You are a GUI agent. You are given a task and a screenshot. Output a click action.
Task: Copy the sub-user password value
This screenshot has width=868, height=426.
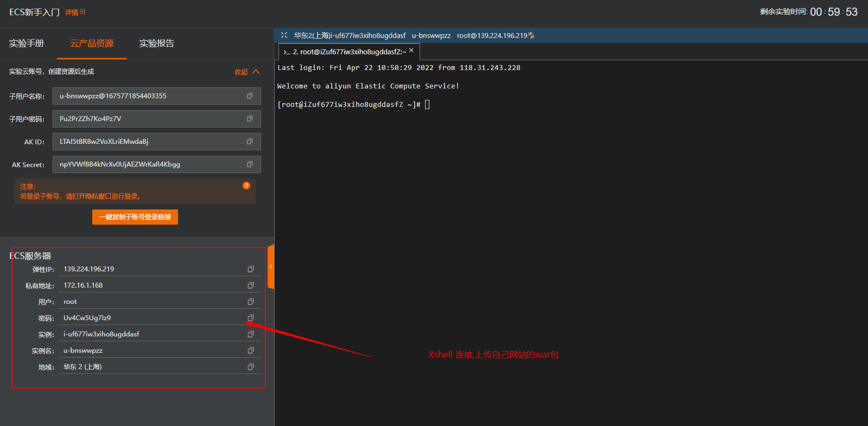(x=250, y=119)
